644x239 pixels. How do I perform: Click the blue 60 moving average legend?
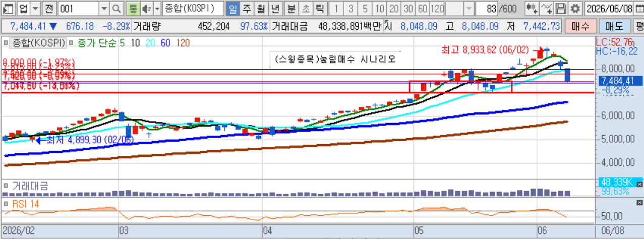(166, 43)
